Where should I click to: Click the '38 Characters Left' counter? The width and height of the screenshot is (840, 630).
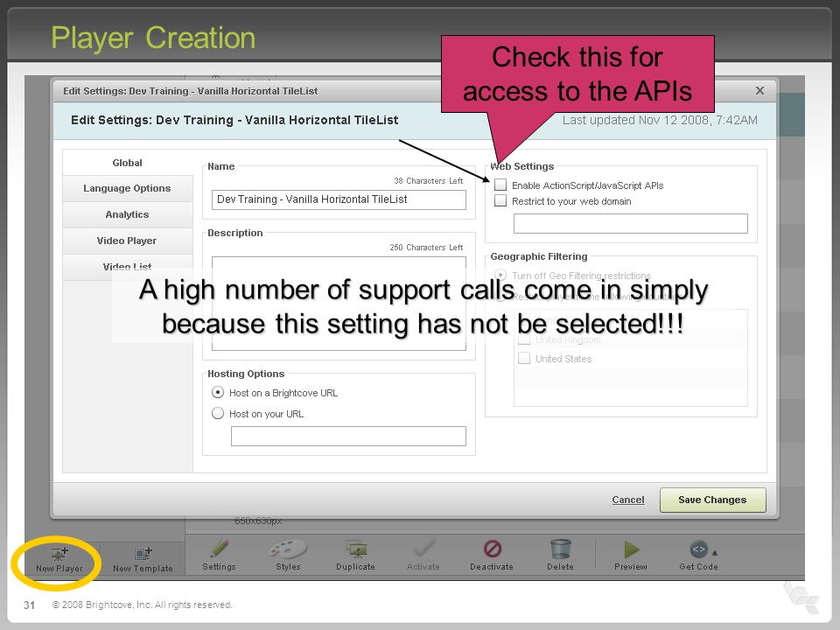click(428, 181)
